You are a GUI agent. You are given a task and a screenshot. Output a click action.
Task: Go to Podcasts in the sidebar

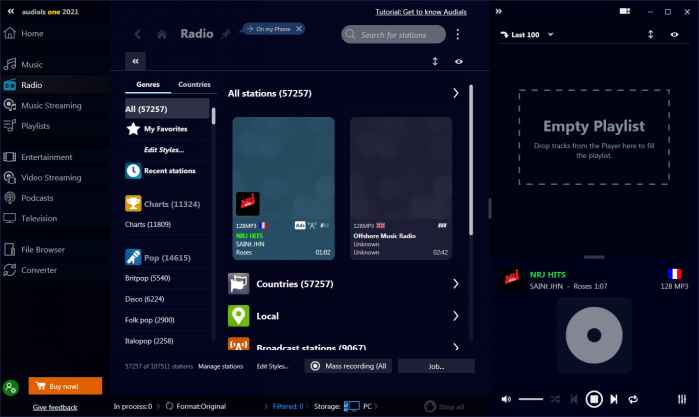pyautogui.click(x=37, y=198)
